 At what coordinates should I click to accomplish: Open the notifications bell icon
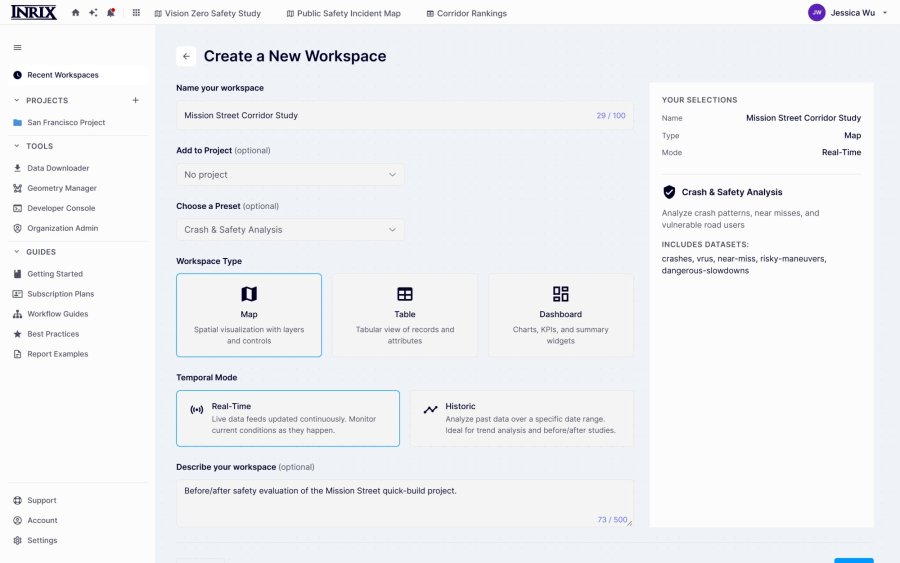tap(111, 13)
